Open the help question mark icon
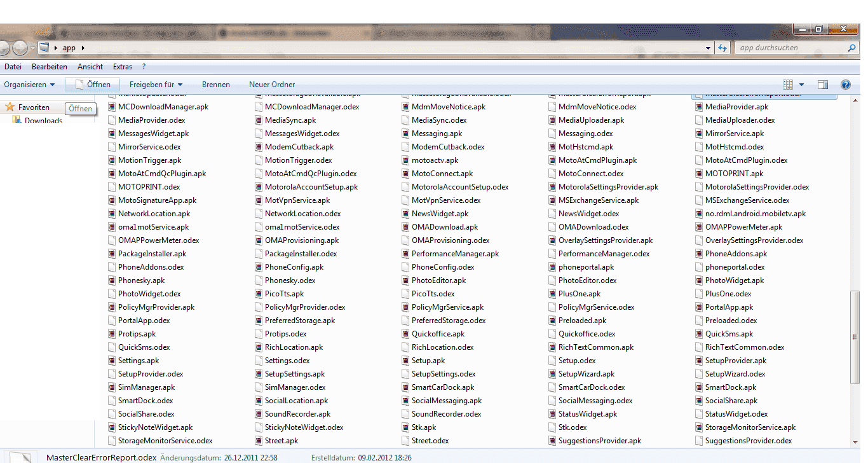 845,85
